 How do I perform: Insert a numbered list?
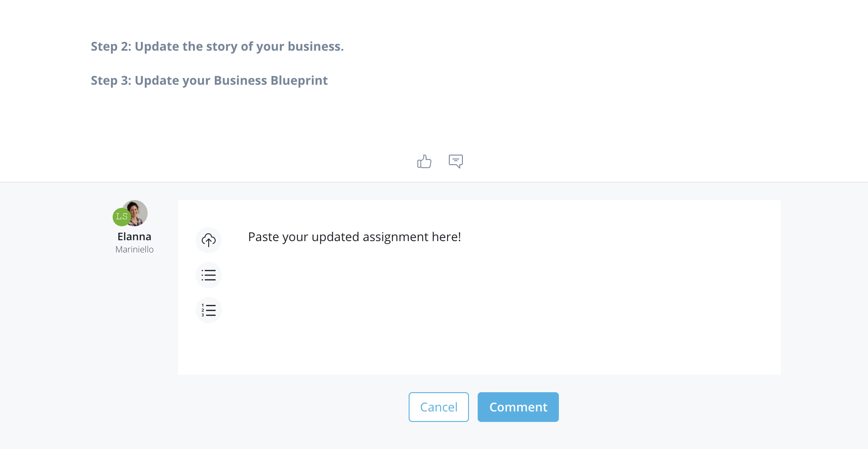[209, 310]
